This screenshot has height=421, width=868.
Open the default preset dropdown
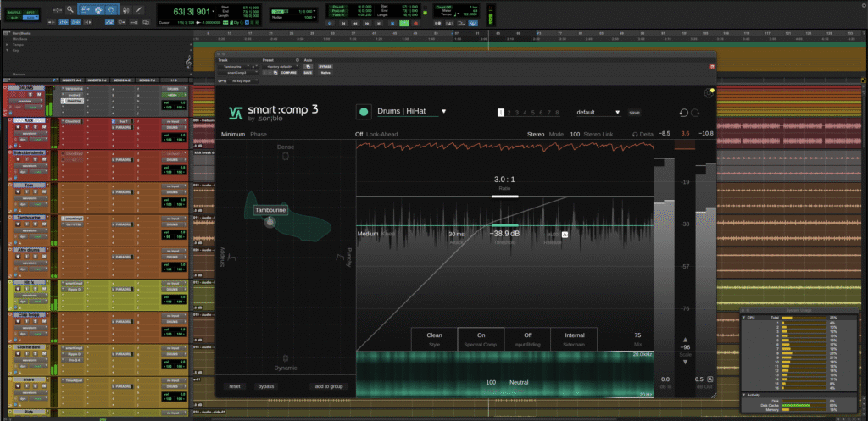tap(599, 113)
